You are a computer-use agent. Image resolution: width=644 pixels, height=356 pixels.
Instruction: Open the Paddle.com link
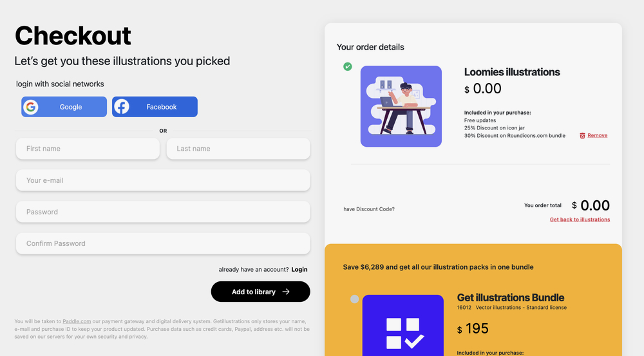tap(77, 321)
